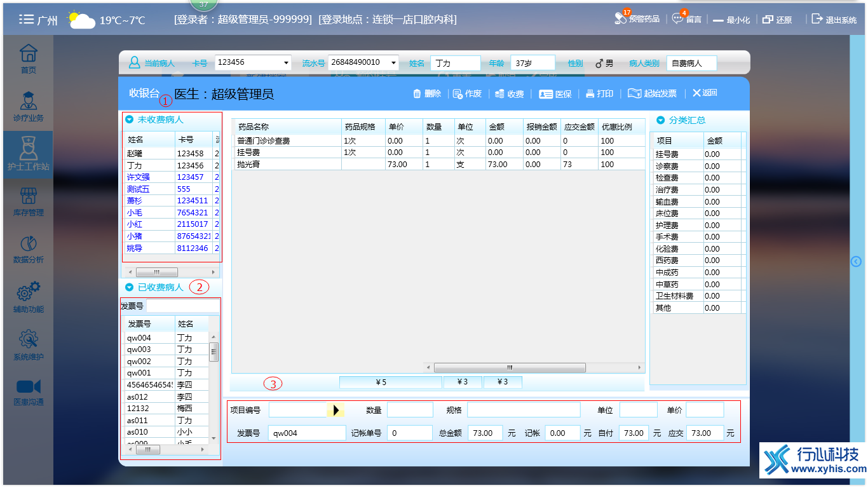Switch to 护士工作站 nurse workstation module
Viewport: 868px width, 488px height.
coord(27,154)
